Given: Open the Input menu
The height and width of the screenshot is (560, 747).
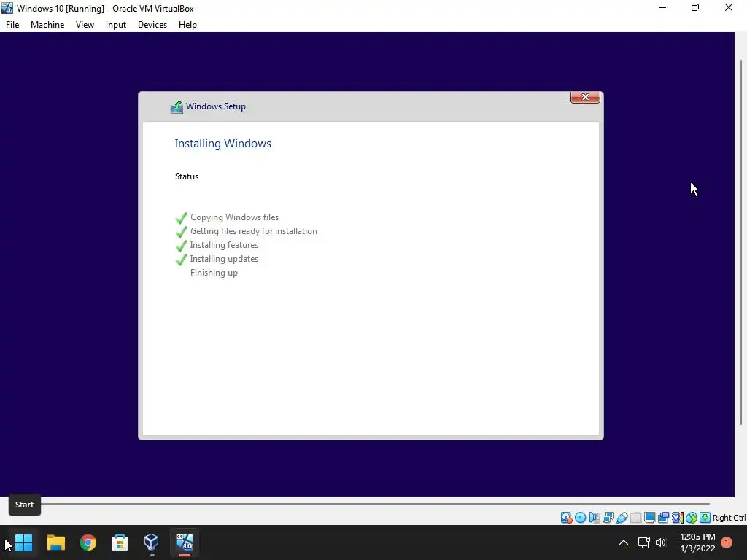Looking at the screenshot, I should pos(116,25).
